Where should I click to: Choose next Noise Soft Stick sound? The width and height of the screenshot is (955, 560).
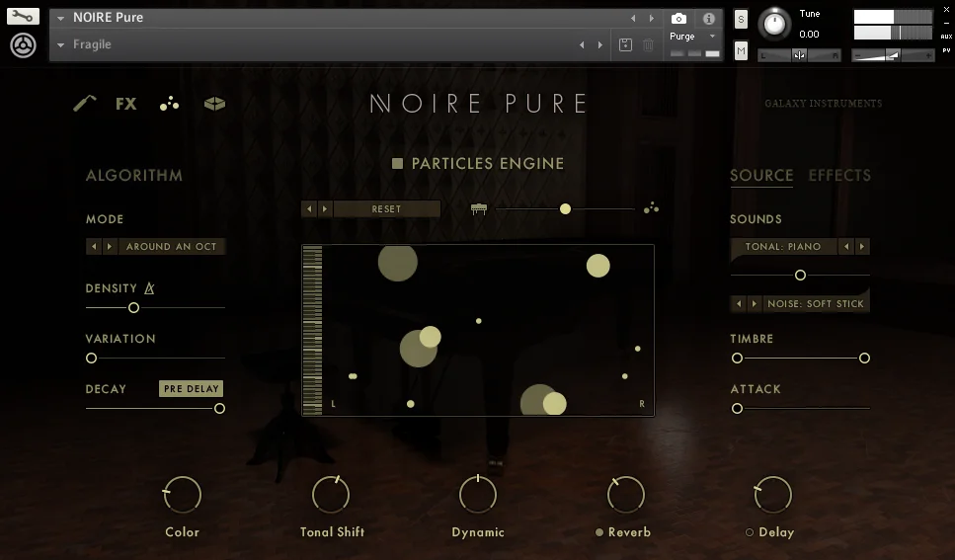click(x=755, y=303)
